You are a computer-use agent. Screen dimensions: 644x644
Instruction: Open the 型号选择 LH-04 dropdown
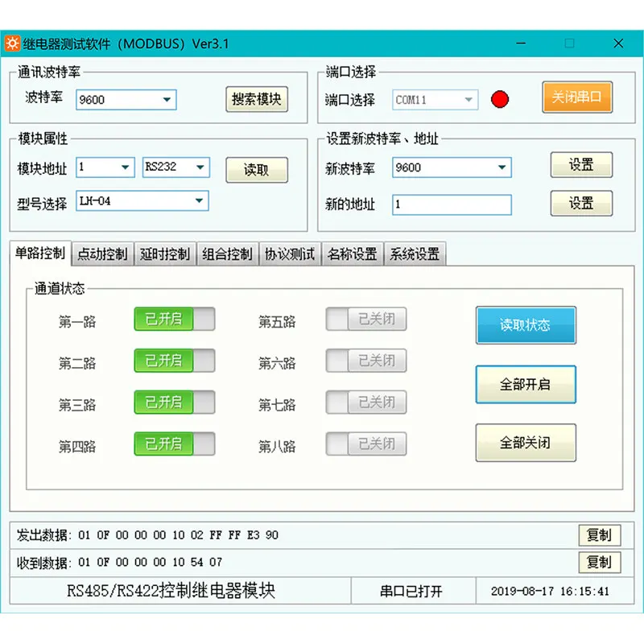(142, 200)
